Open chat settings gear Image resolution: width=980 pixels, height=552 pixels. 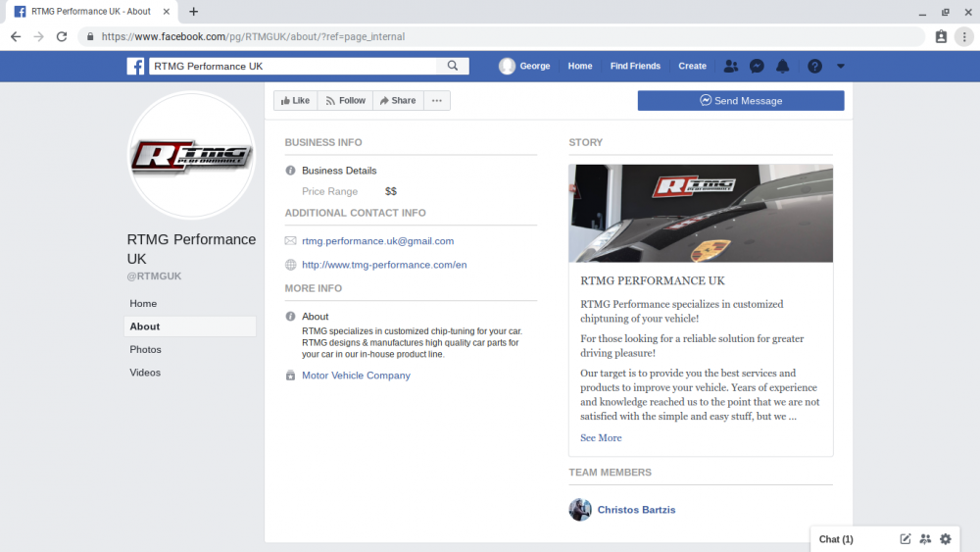point(945,539)
